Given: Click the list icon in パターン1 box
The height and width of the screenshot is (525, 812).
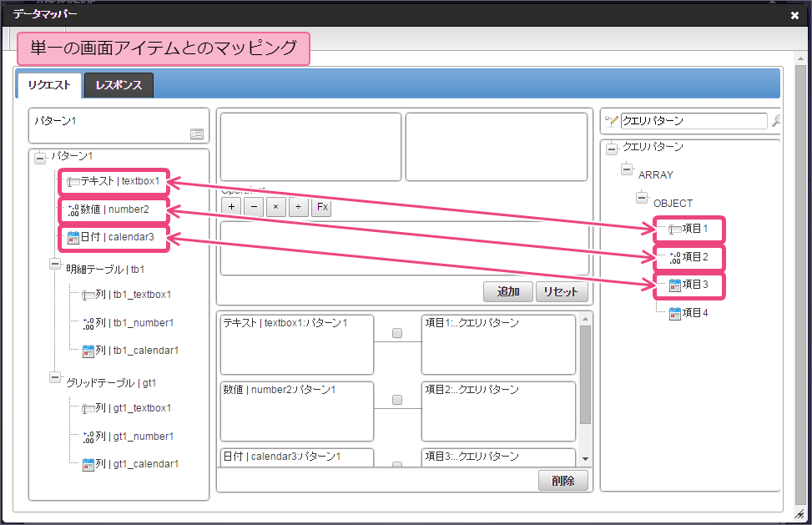Looking at the screenshot, I should pos(197,134).
